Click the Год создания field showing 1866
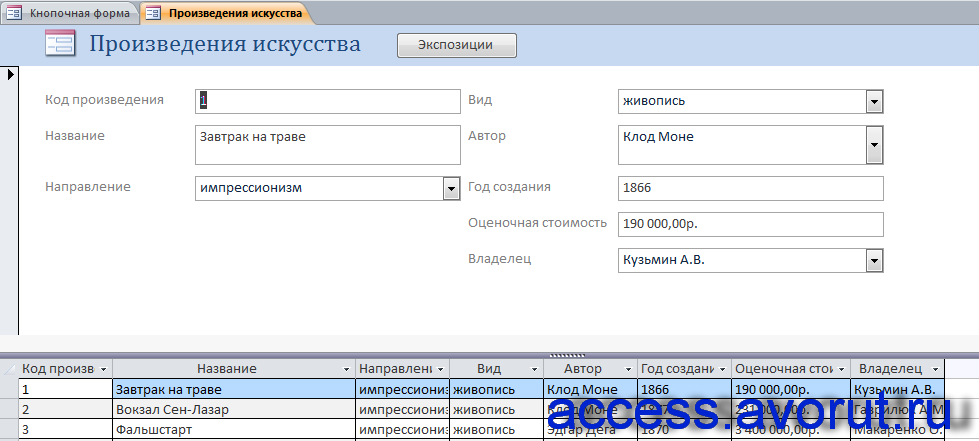Viewport: 979px width, 441px height. pyautogui.click(x=750, y=189)
